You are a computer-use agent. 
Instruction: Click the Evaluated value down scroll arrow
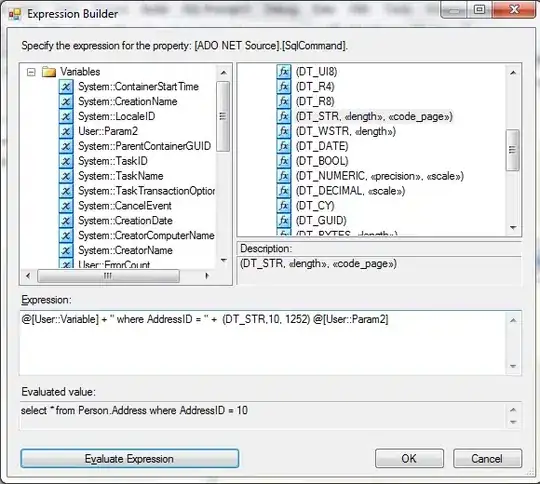(x=513, y=422)
